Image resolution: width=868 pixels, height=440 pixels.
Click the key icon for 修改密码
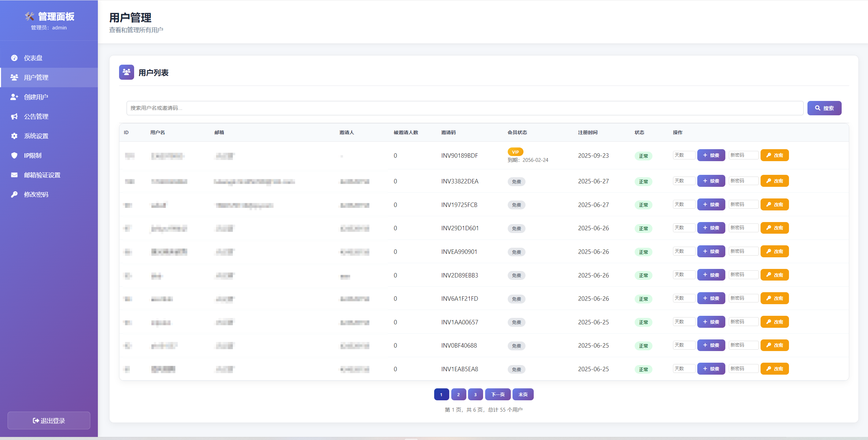[14, 194]
